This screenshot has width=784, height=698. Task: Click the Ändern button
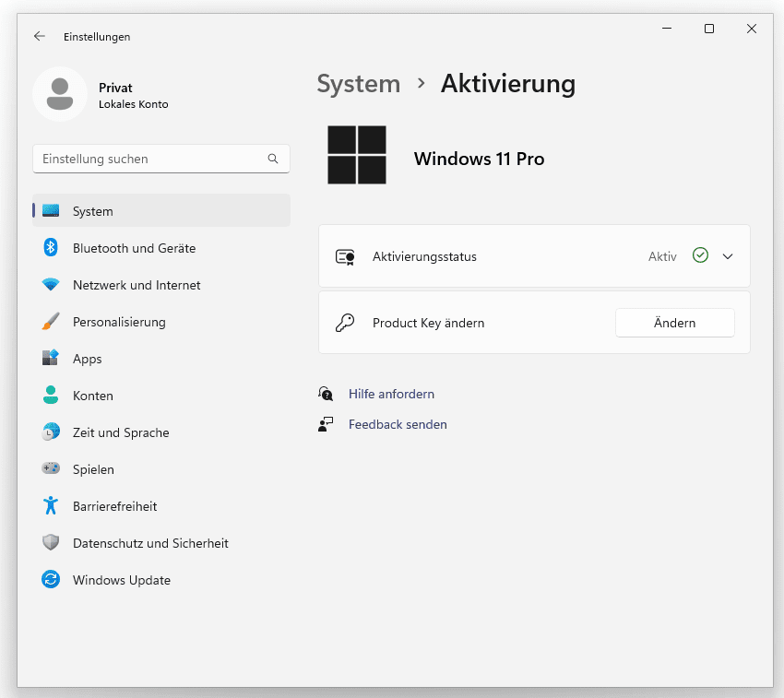click(x=675, y=323)
